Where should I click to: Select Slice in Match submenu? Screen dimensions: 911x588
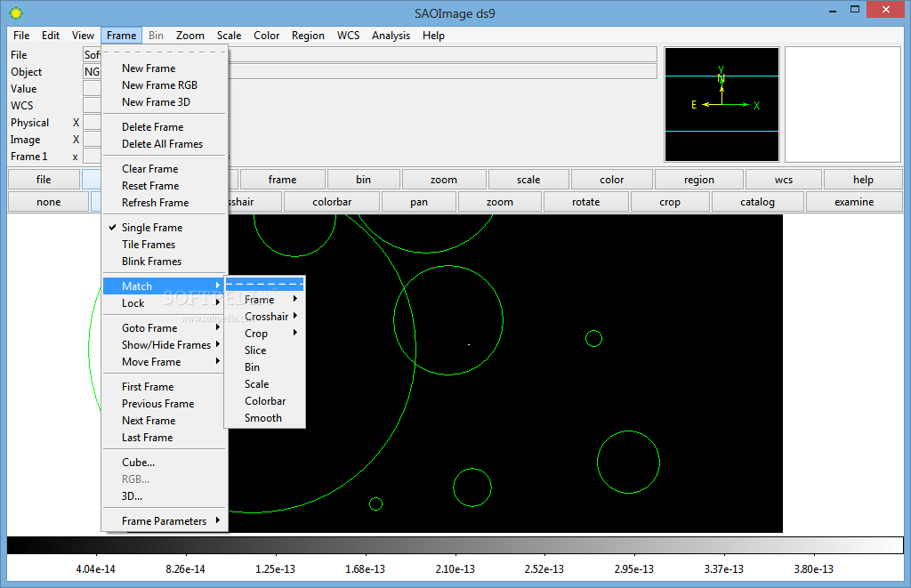(265, 350)
